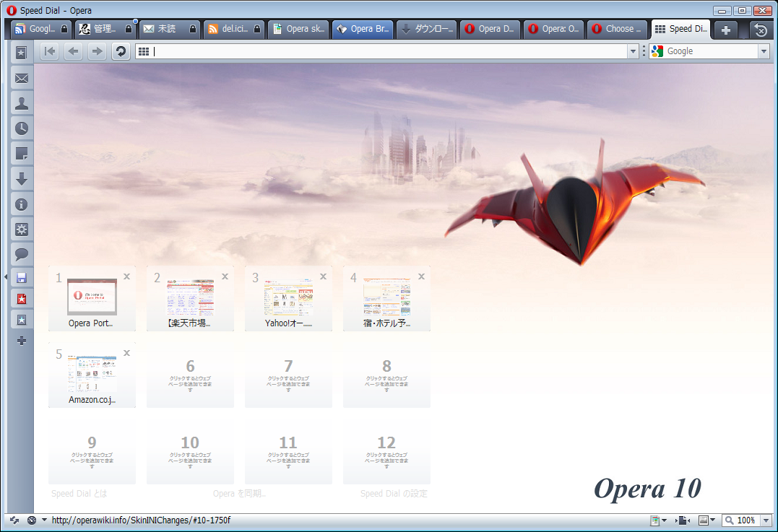Switch to the Opera D... tab
Image resolution: width=778 pixels, height=532 pixels.
tap(490, 30)
